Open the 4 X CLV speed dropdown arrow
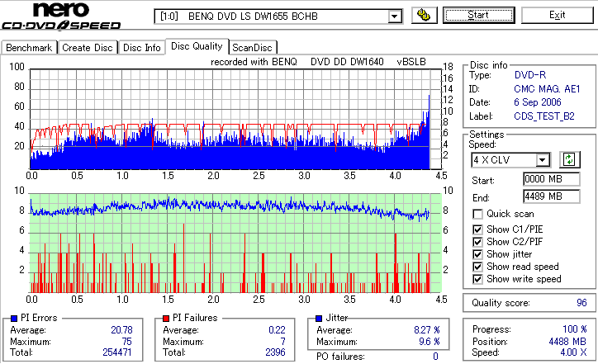This screenshot has width=598, height=364. [542, 160]
